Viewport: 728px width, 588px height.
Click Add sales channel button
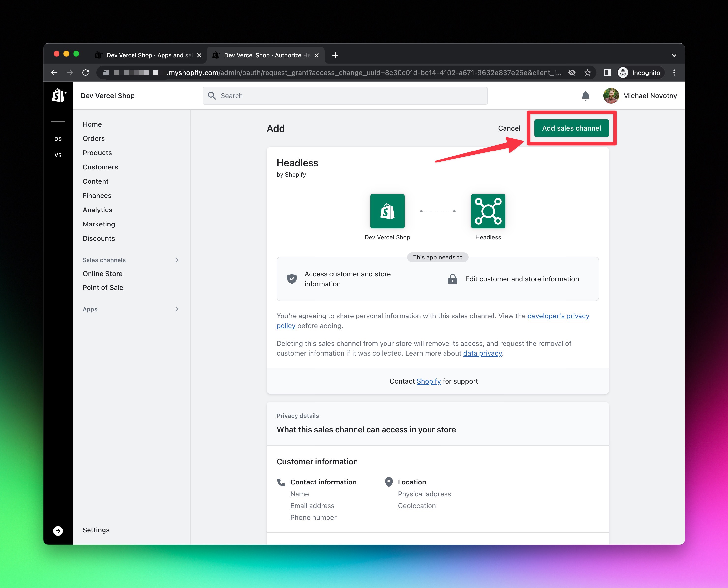click(x=571, y=128)
